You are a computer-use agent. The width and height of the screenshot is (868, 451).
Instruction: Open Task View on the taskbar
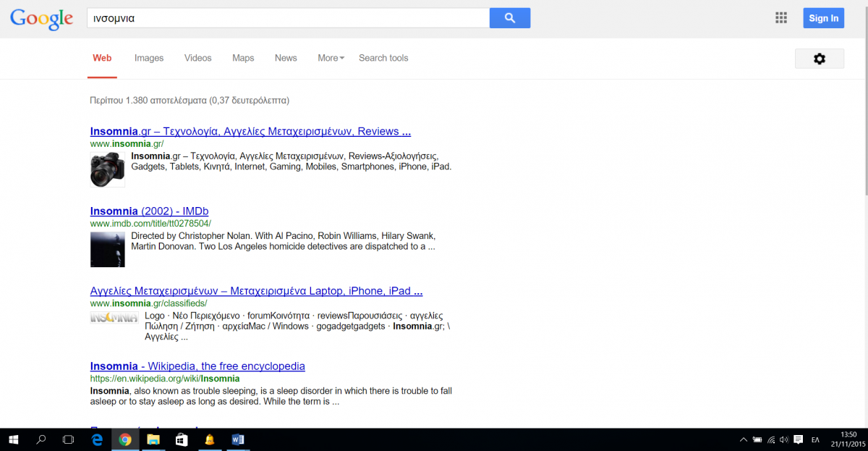pos(69,439)
